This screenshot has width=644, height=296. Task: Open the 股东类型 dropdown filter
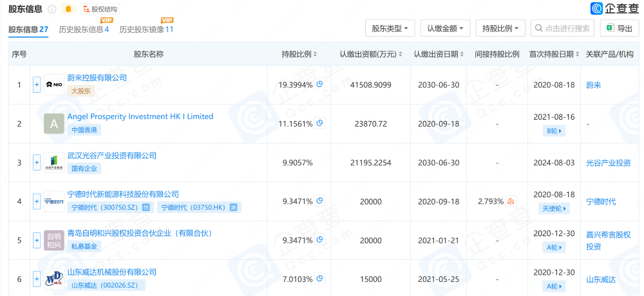[x=390, y=28]
